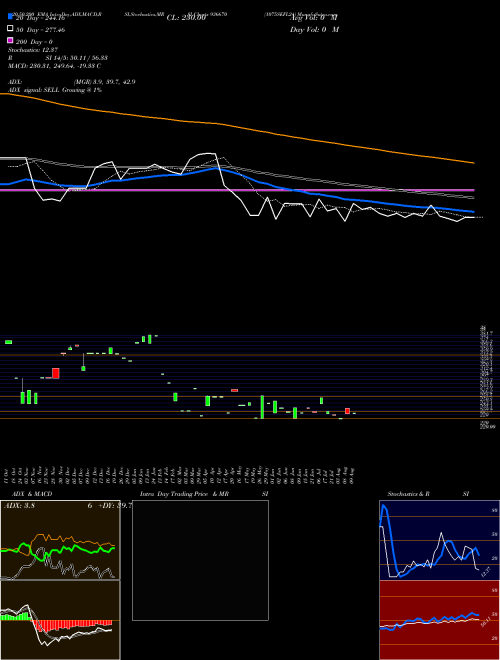Click the '229.09' price axis label
The height and width of the screenshot is (660, 500).
click(x=488, y=427)
